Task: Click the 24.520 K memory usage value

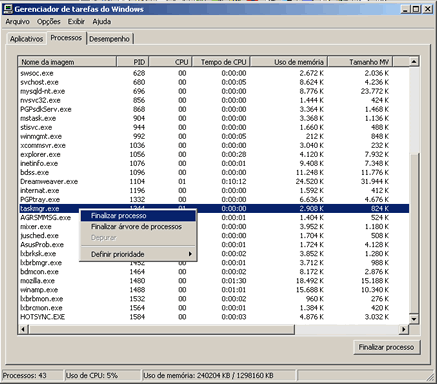Action: [310, 181]
